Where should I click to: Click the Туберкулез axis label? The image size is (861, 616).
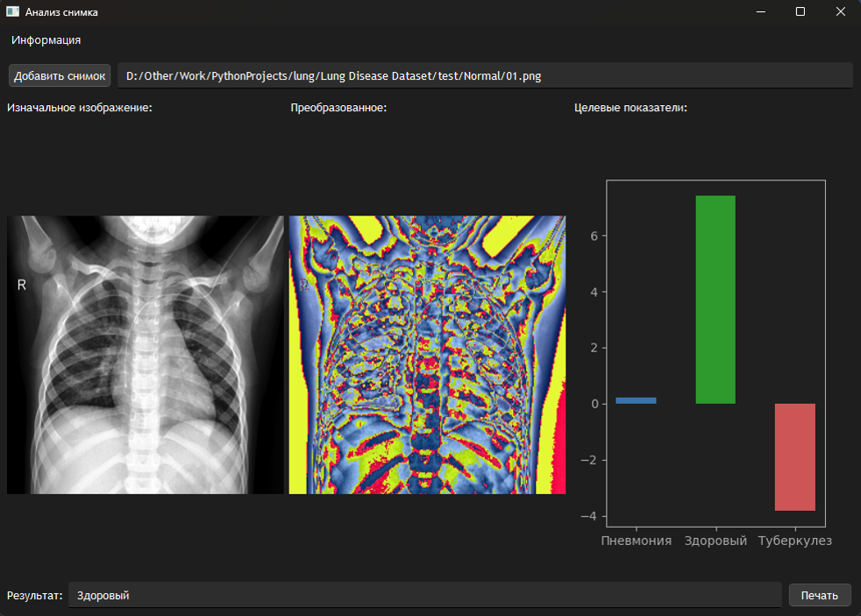pos(795,541)
